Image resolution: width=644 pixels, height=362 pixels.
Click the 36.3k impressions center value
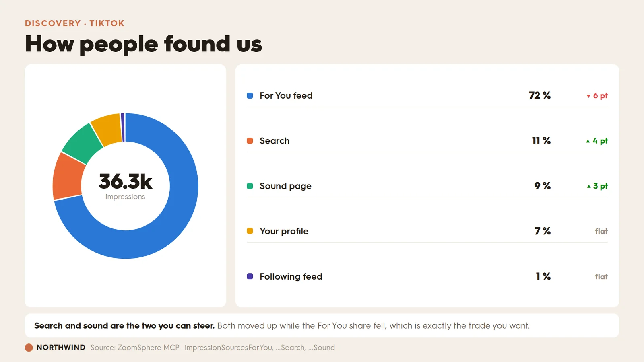(x=125, y=186)
